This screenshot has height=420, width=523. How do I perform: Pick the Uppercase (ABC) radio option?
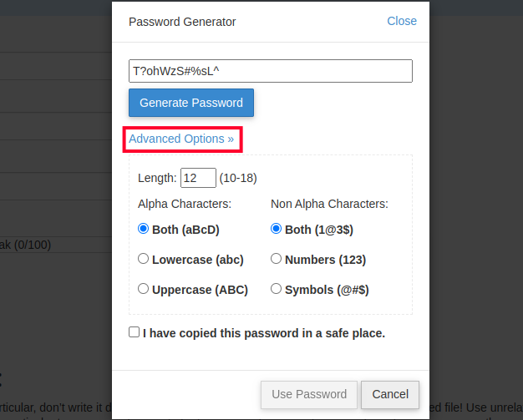click(x=143, y=289)
